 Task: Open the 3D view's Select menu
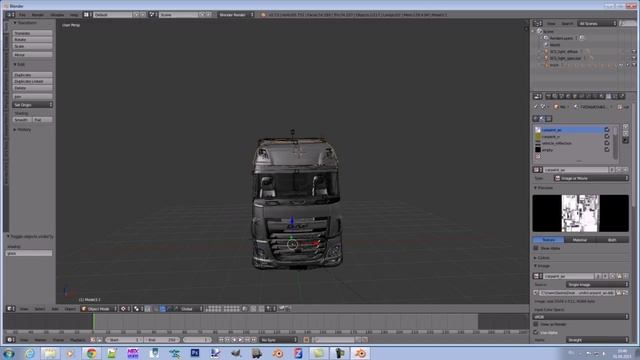39,309
